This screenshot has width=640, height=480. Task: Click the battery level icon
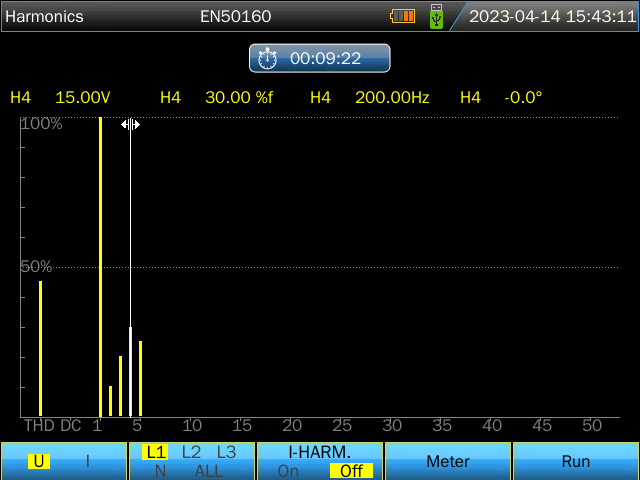(402, 16)
